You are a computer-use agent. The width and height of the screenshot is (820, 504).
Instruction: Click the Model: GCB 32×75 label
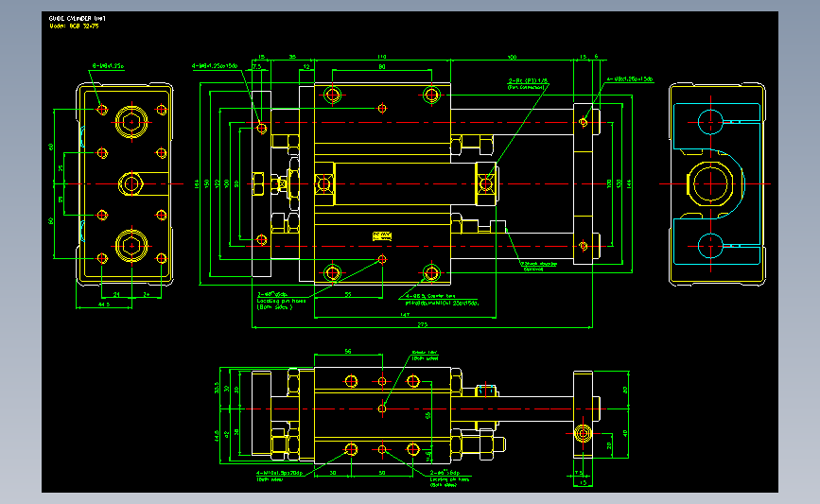[74, 26]
